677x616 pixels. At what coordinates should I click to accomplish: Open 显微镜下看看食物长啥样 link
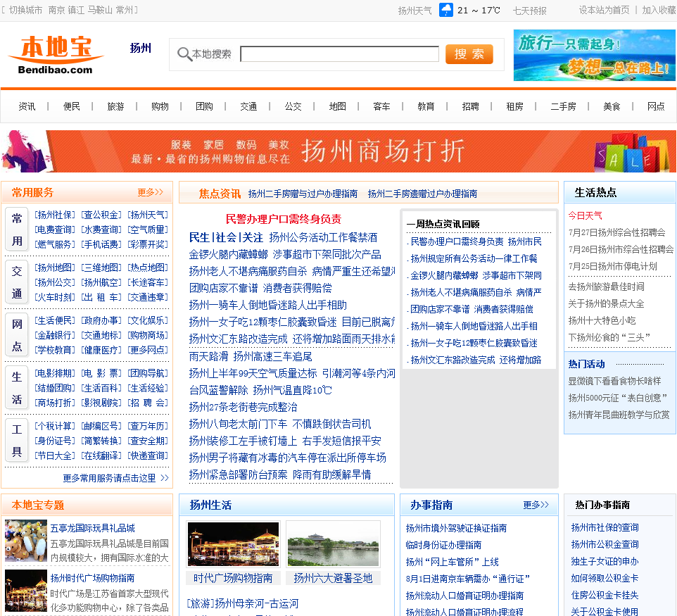(614, 381)
